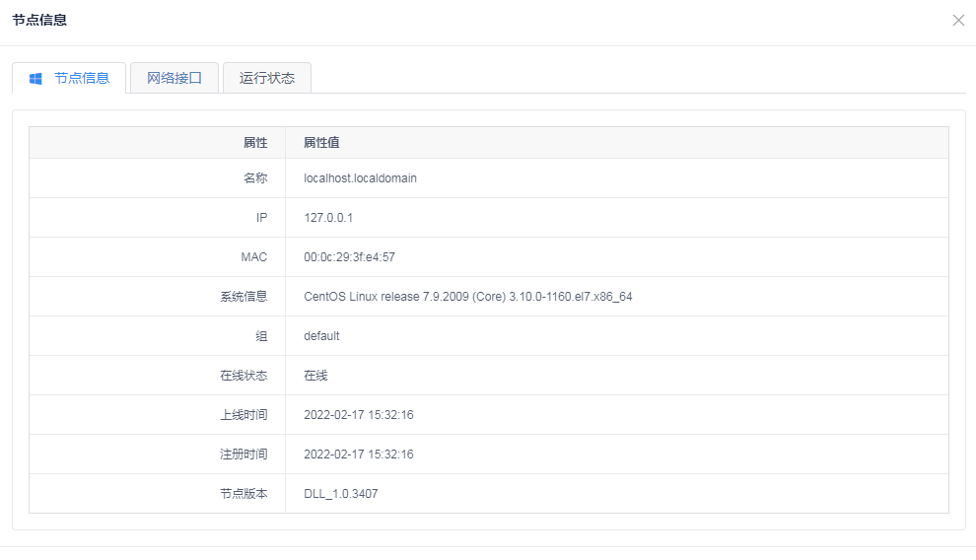Click the IP address value 127.0.0.1
The width and height of the screenshot is (976, 560).
pos(328,218)
